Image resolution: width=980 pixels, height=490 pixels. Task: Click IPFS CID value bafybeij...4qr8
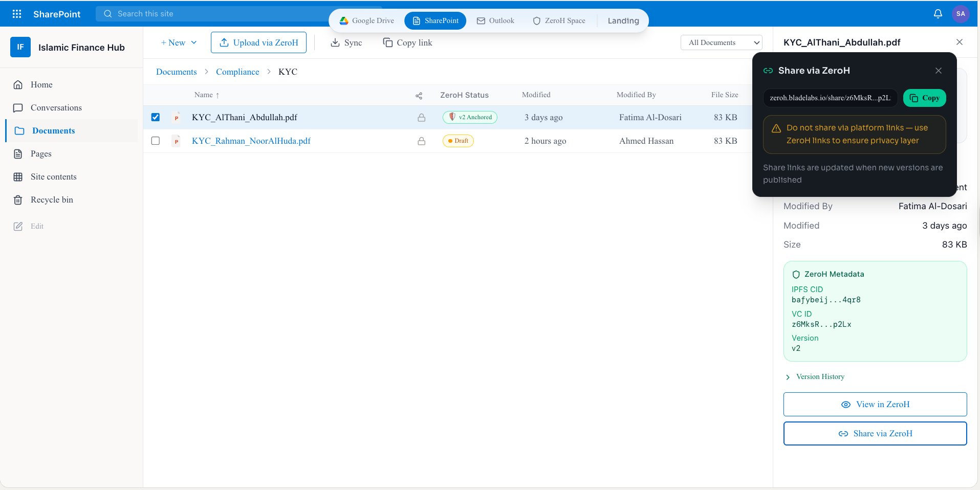tap(826, 300)
